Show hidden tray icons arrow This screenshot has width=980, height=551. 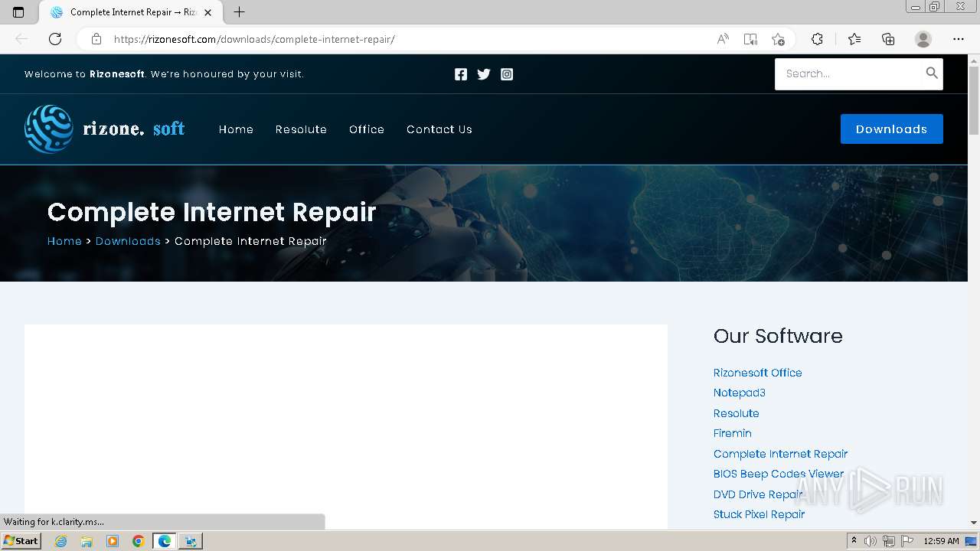(x=854, y=541)
